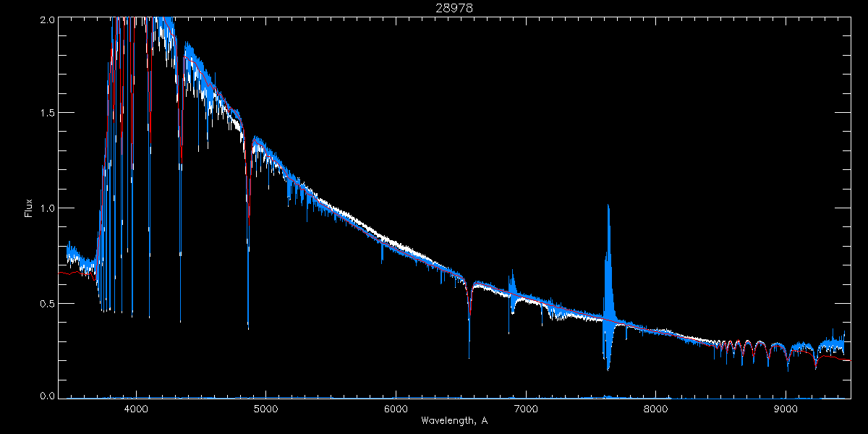Viewport: 868px width, 434px height.
Task: Click the plot title 28978
Action: 454,8
